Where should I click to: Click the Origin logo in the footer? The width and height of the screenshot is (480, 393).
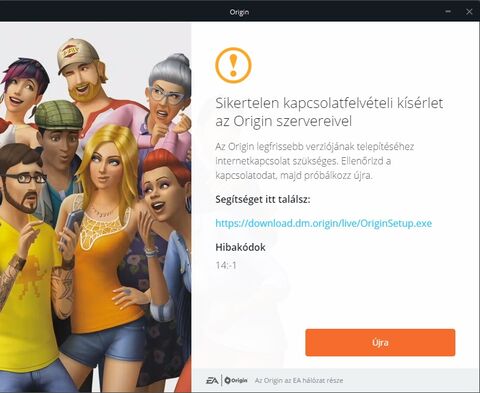[236, 380]
